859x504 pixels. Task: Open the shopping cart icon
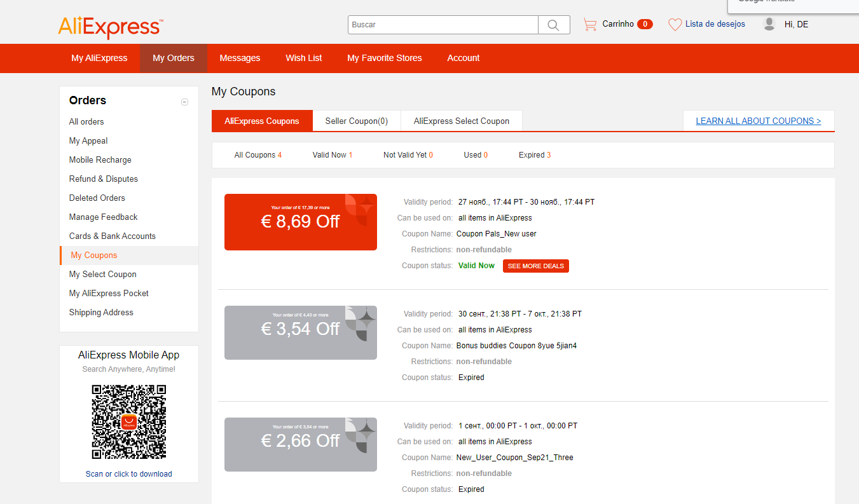[x=590, y=25]
